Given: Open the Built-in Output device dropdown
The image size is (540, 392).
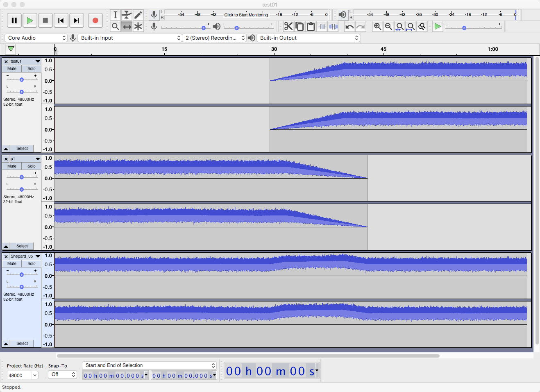Looking at the screenshot, I should point(308,38).
